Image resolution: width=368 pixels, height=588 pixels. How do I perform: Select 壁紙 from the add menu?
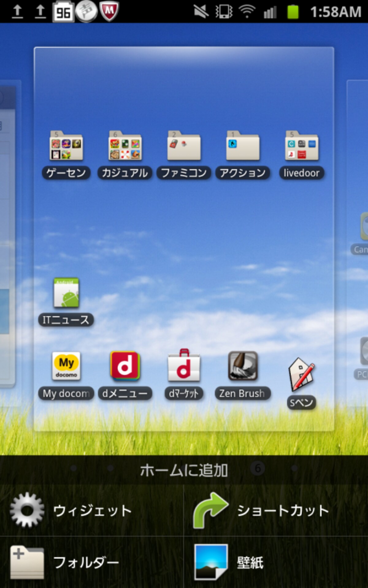point(276,562)
